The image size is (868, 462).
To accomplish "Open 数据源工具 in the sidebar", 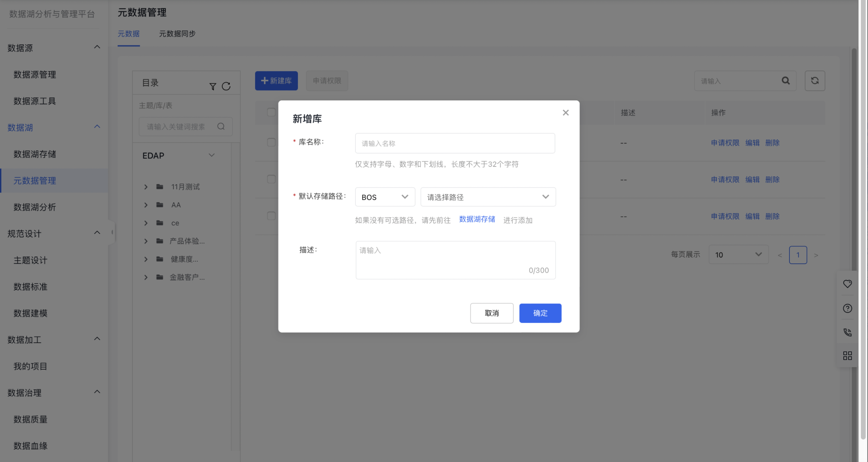I will tap(35, 101).
